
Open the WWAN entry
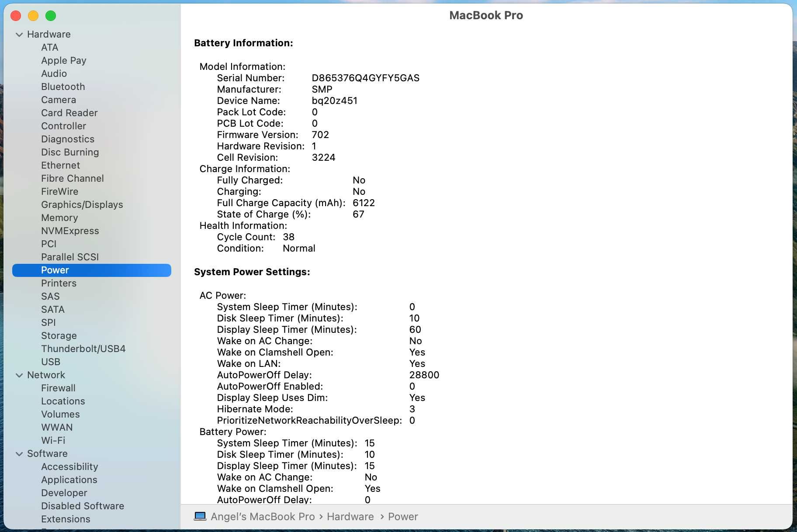tap(57, 427)
